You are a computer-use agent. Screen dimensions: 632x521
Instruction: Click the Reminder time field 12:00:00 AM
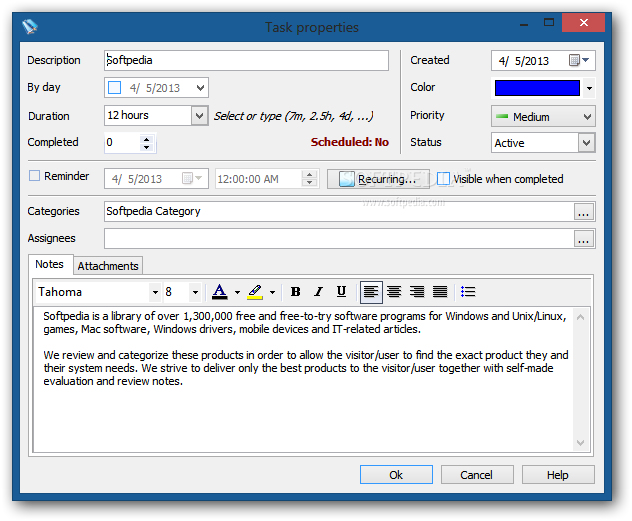258,179
